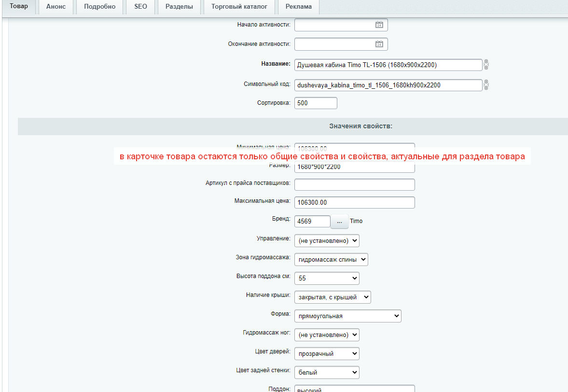Image resolution: width=568 pixels, height=392 pixels.
Task: Click the link icon beside Символьный код field
Action: pyautogui.click(x=486, y=85)
